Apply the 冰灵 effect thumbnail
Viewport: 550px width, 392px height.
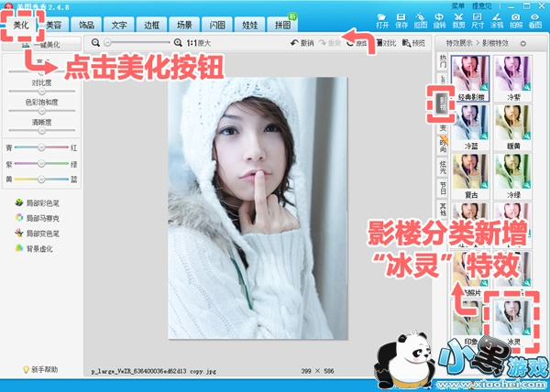[x=512, y=322]
